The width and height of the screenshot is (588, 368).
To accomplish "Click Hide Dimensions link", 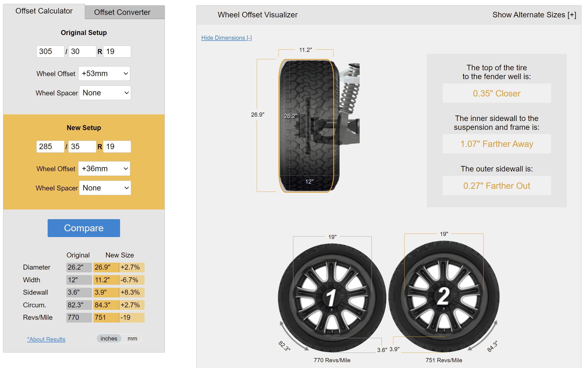I will [226, 38].
